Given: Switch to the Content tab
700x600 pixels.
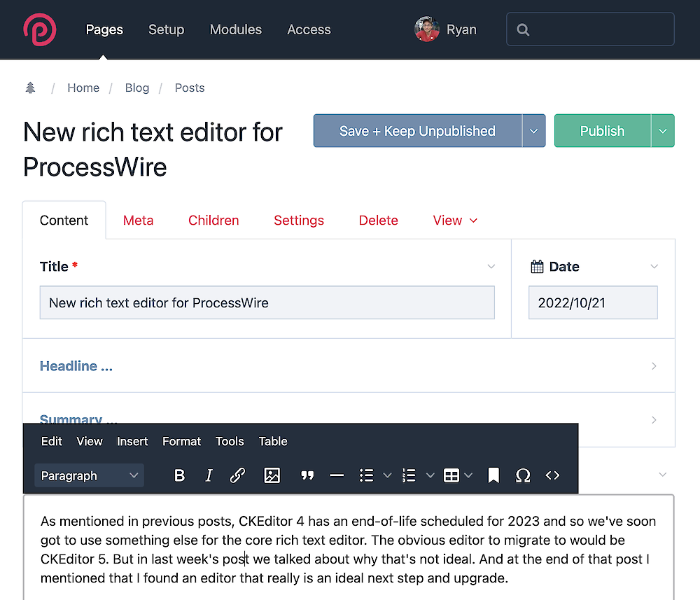Looking at the screenshot, I should pyautogui.click(x=64, y=220).
